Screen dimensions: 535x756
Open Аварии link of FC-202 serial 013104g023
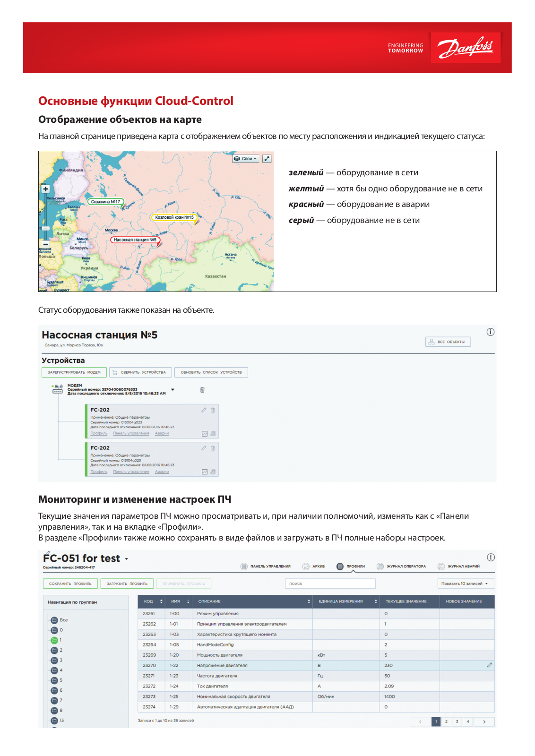pos(162,472)
